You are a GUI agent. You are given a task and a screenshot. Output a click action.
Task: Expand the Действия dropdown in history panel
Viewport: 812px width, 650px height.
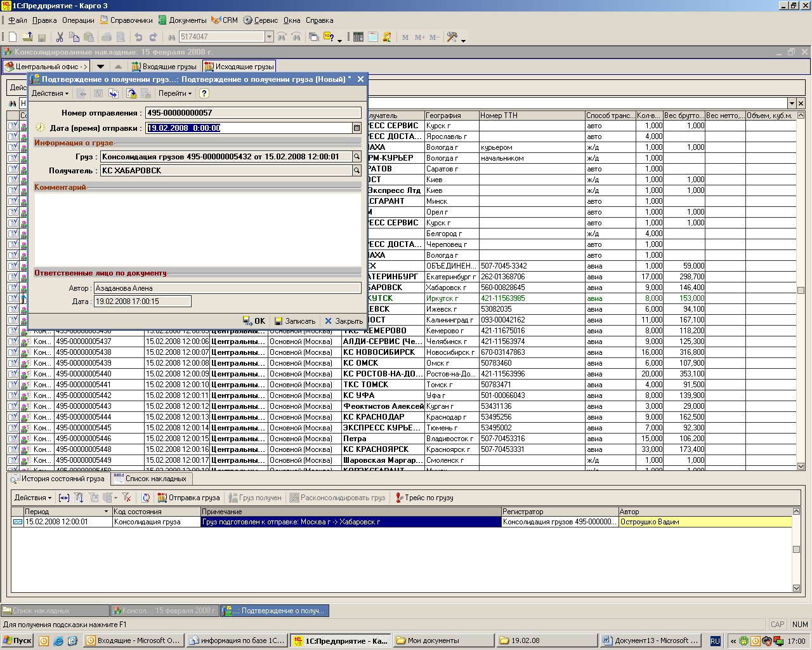[x=33, y=498]
